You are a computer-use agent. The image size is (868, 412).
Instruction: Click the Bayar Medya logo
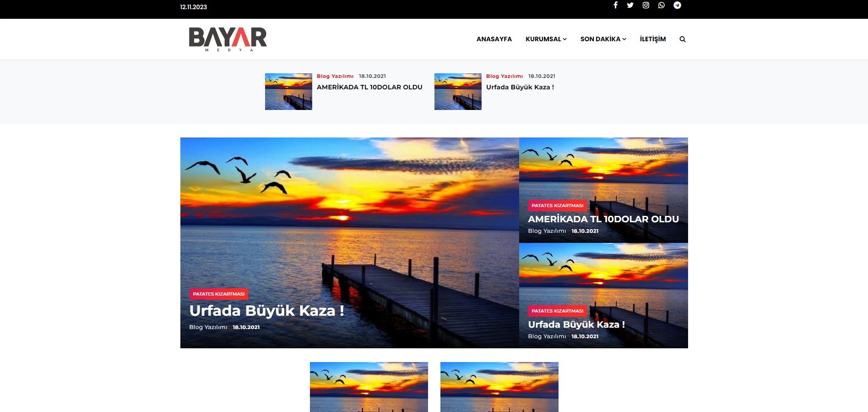click(x=228, y=39)
